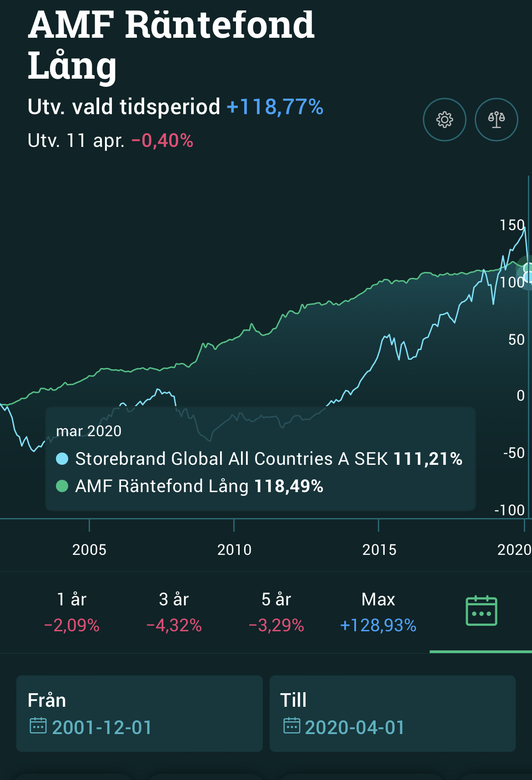
Task: Tap the 2015 label on time axis
Action: click(379, 549)
